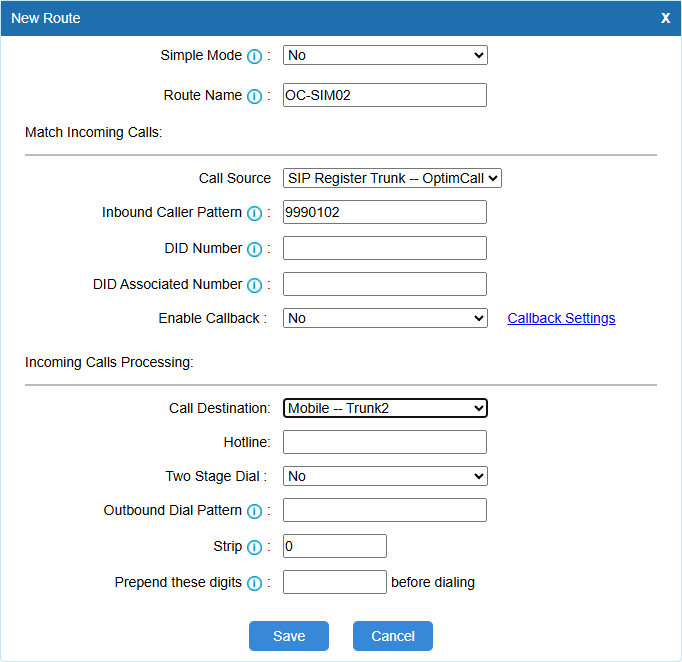Click the Inbound Caller Pattern info icon
682x662 pixels.
click(254, 213)
